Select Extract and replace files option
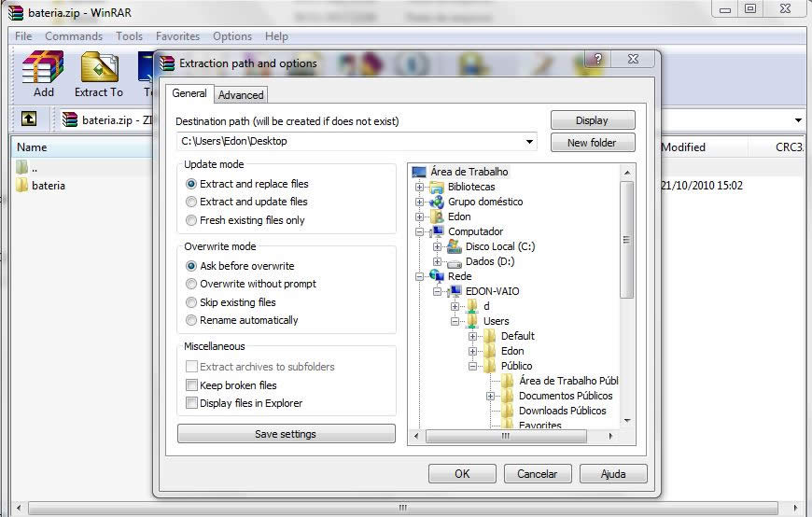This screenshot has height=517, width=812. [x=191, y=184]
